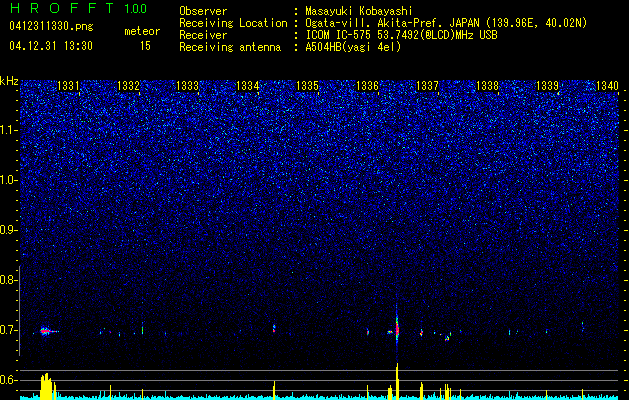
Task: Click the kHz axis unit label
Action: (x=9, y=81)
